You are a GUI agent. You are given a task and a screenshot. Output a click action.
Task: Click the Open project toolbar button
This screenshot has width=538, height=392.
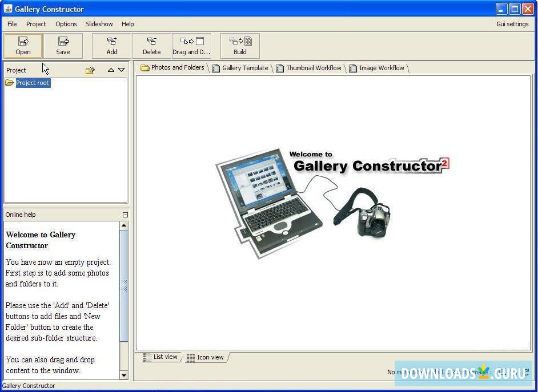pyautogui.click(x=23, y=46)
